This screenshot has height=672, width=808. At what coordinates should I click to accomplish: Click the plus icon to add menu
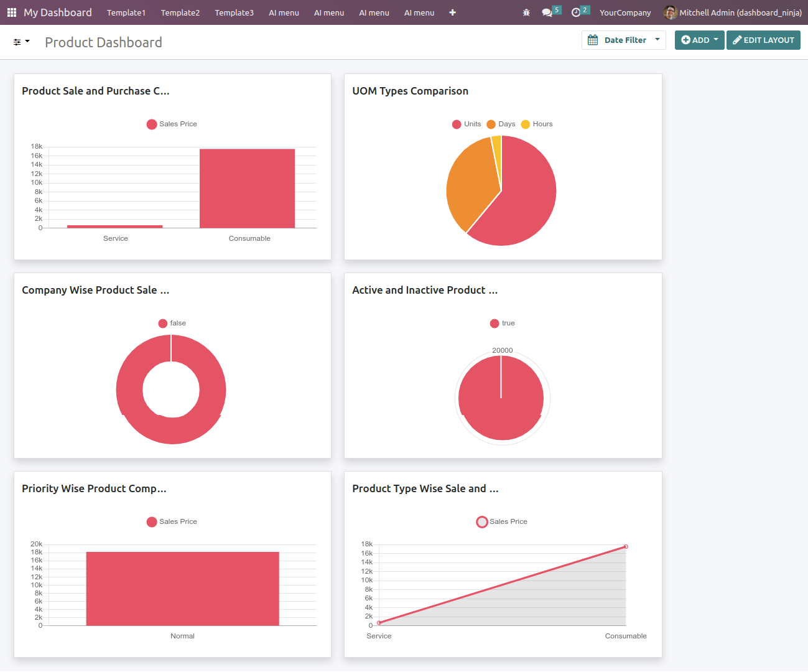pos(452,12)
